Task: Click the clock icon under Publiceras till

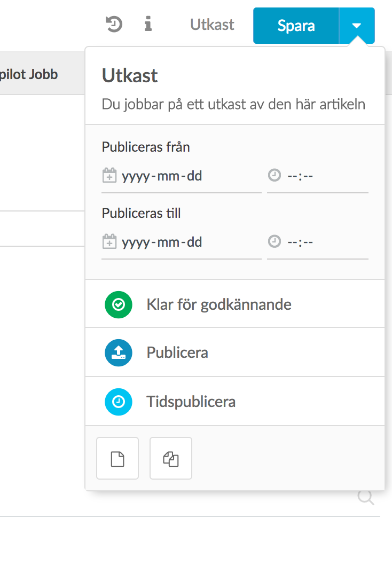Action: (x=275, y=241)
